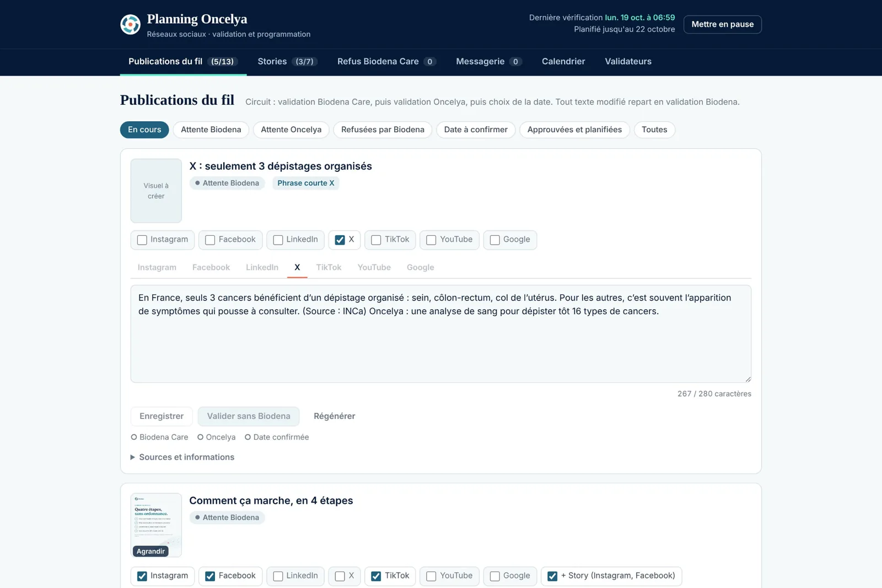Screen dimensions: 882x588
Task: Open the Validateurs tab
Action: tap(628, 61)
